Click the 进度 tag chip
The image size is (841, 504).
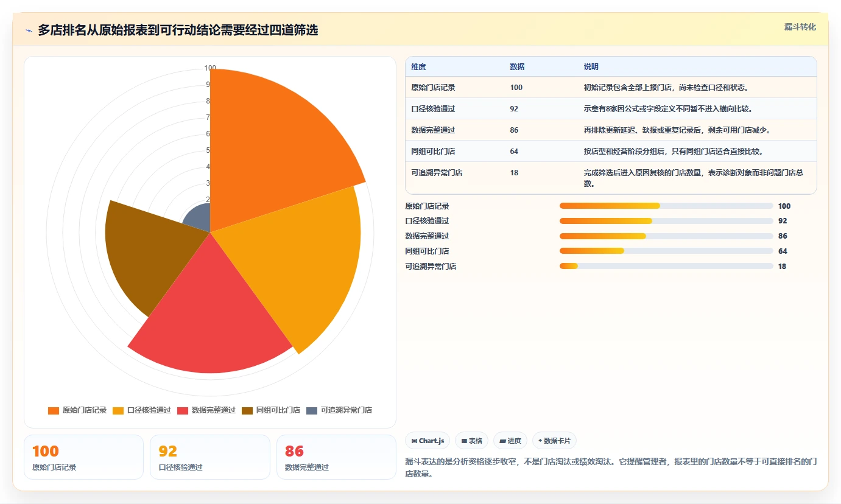pos(510,441)
